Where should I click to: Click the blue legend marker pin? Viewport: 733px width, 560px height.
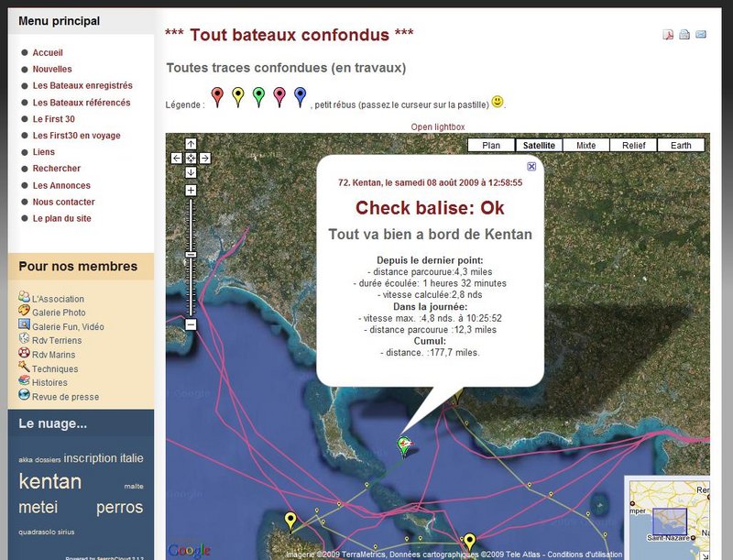pos(300,96)
